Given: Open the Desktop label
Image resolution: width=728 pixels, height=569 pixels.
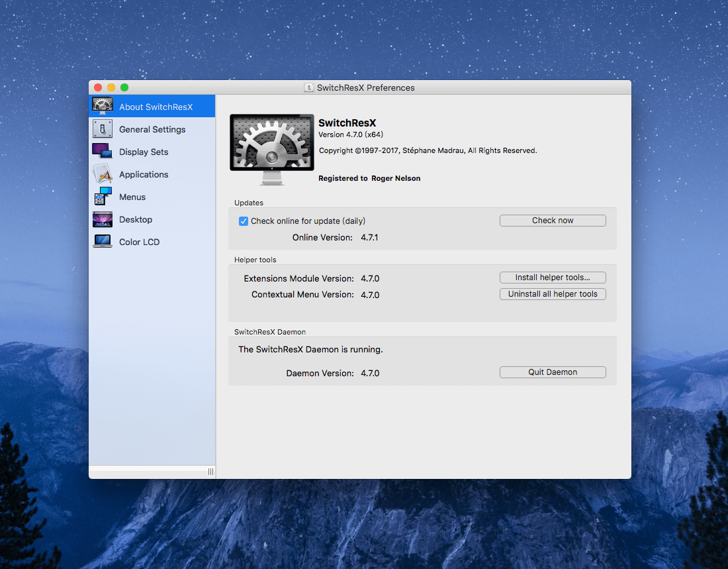Looking at the screenshot, I should click(x=136, y=219).
